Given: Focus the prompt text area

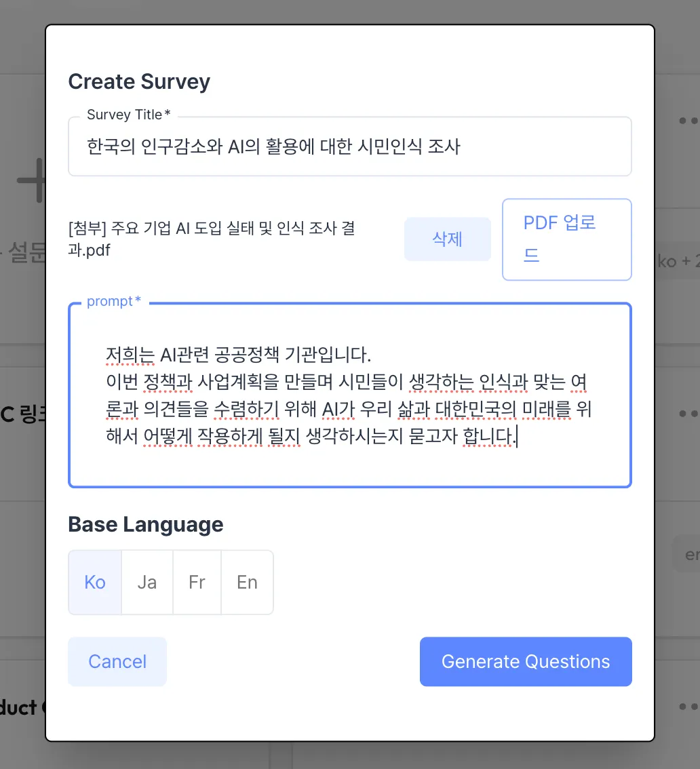Looking at the screenshot, I should (350, 395).
